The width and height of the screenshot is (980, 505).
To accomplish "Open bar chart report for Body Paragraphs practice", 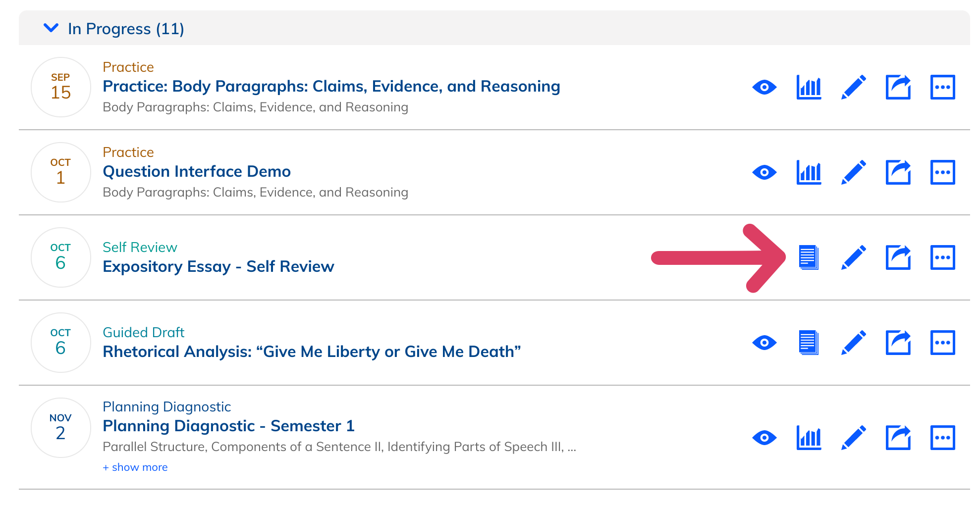I will click(x=809, y=87).
